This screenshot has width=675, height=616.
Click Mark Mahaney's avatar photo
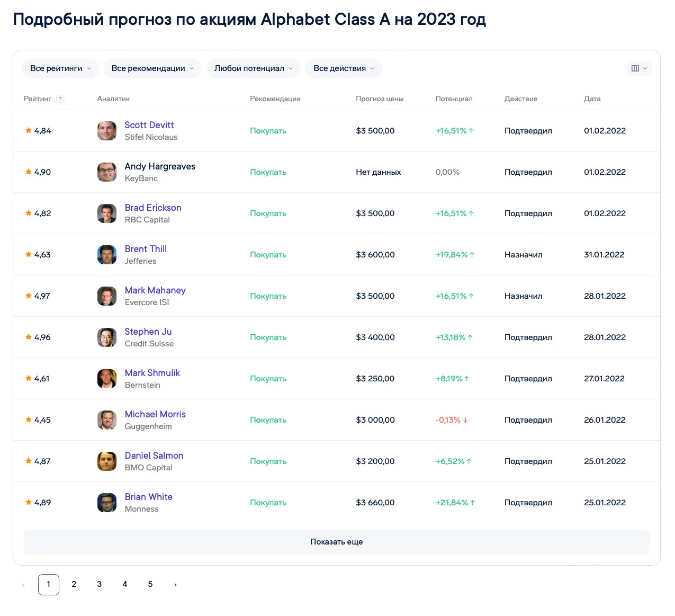[107, 296]
